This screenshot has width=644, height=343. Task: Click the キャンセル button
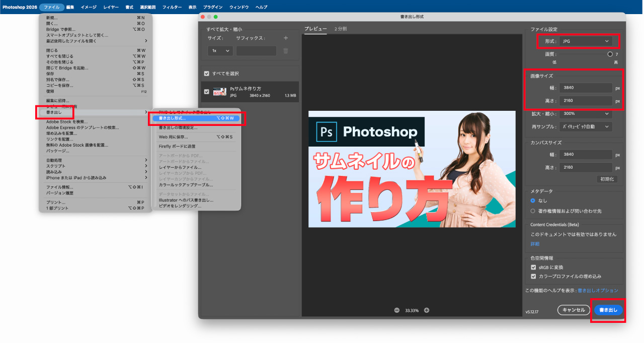coord(574,310)
